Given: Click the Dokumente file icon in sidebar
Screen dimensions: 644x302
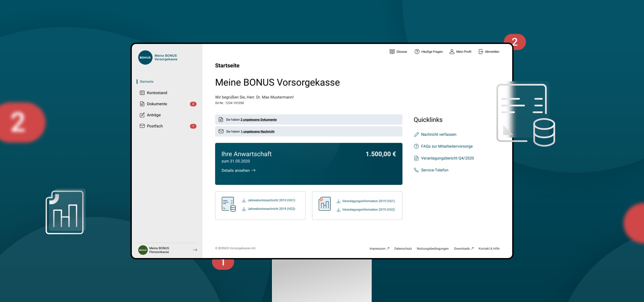Looking at the screenshot, I should pyautogui.click(x=142, y=104).
